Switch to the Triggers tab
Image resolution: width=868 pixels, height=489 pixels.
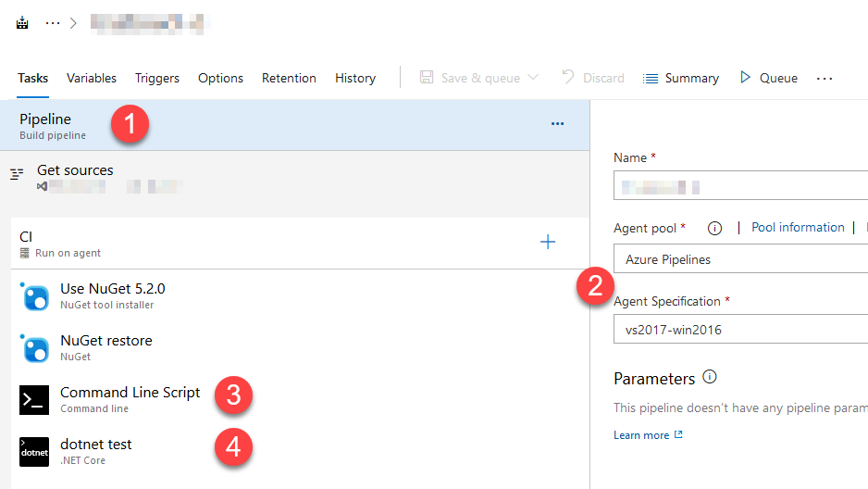157,78
